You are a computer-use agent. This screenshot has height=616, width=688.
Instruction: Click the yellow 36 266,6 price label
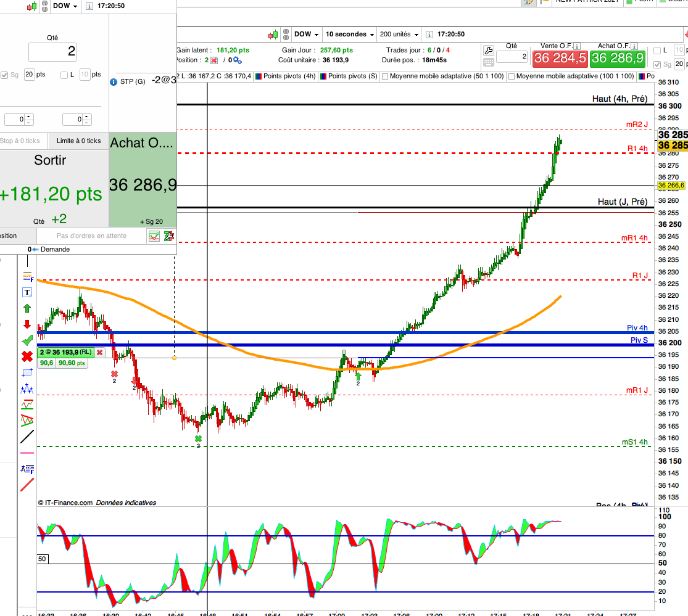(671, 186)
